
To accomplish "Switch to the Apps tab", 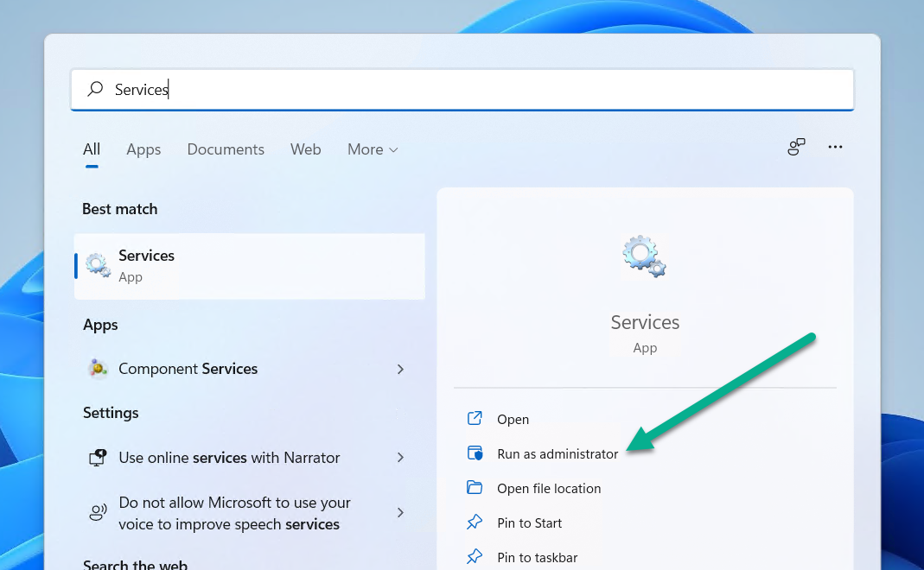I will click(x=143, y=149).
